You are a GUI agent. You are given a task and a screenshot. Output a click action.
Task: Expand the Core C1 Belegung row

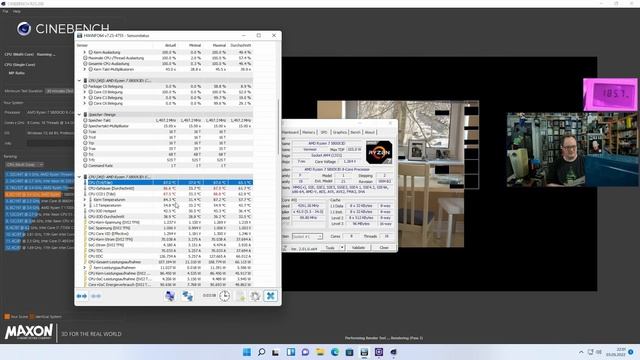click(84, 98)
